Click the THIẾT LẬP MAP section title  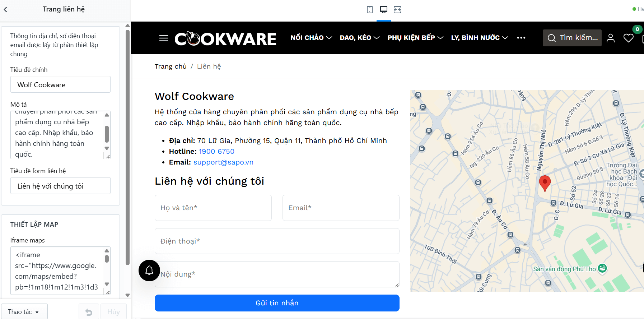click(34, 225)
